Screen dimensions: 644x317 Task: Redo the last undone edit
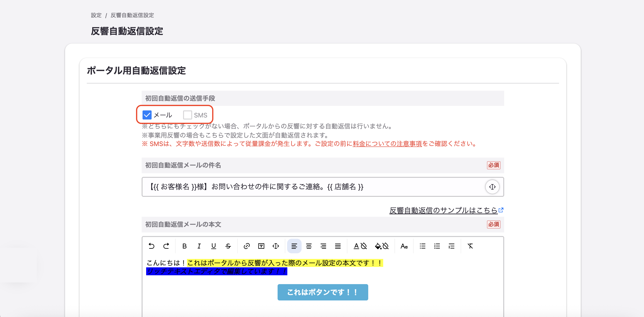click(x=166, y=246)
